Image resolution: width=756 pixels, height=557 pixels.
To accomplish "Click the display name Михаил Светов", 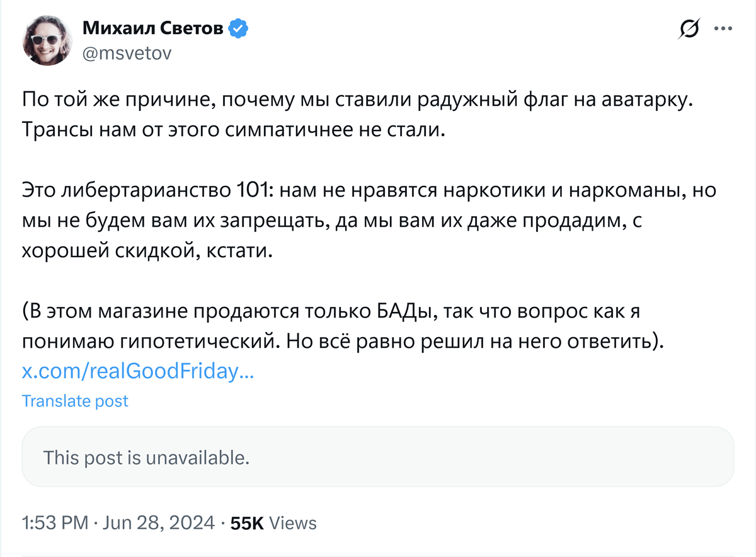I will tap(153, 28).
